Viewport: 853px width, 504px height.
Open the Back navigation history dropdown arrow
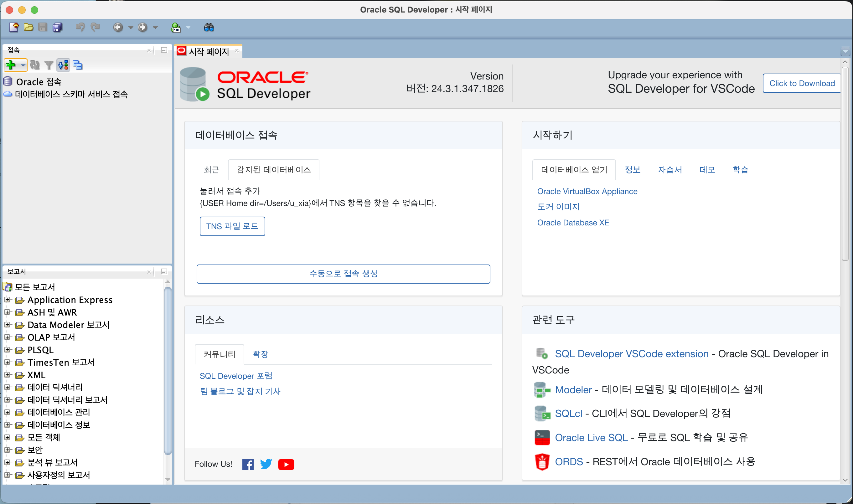coord(131,28)
